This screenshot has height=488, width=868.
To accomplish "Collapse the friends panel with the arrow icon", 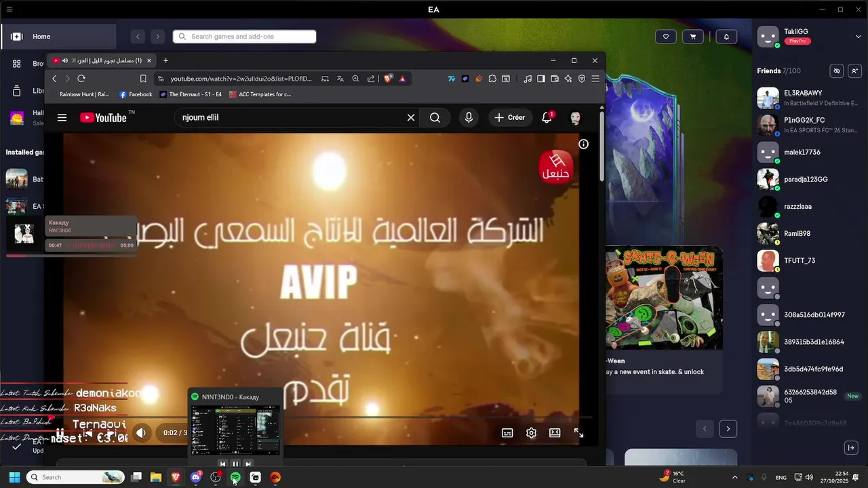I will pyautogui.click(x=851, y=447).
